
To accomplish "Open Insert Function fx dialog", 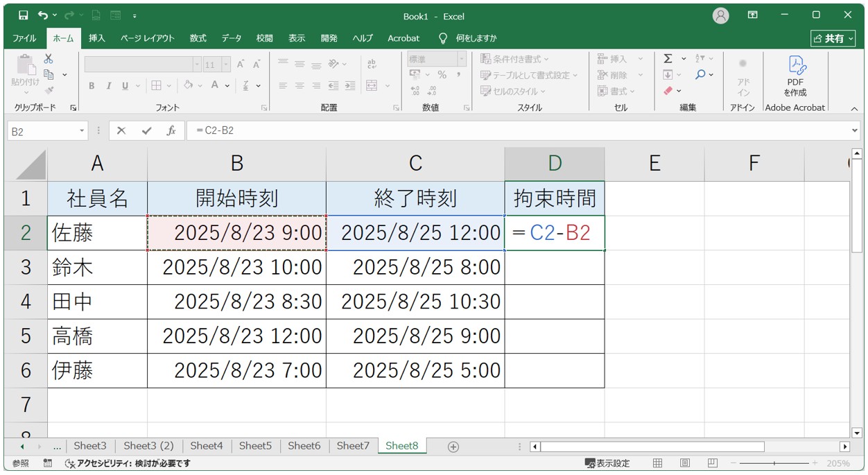I will (171, 130).
